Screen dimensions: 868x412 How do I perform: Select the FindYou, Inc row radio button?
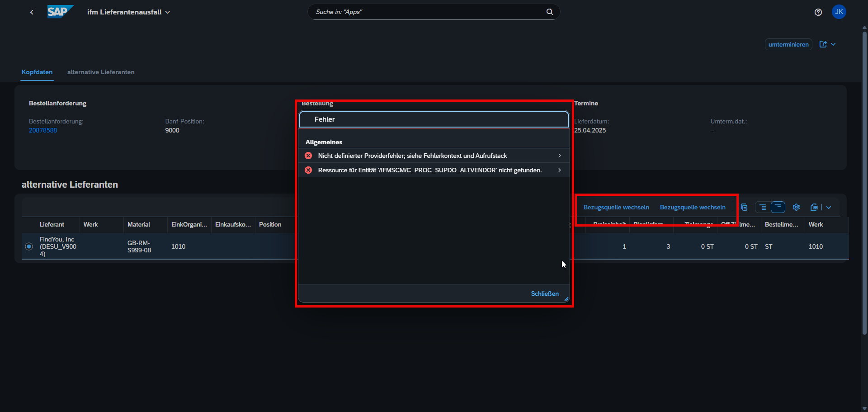click(x=29, y=246)
